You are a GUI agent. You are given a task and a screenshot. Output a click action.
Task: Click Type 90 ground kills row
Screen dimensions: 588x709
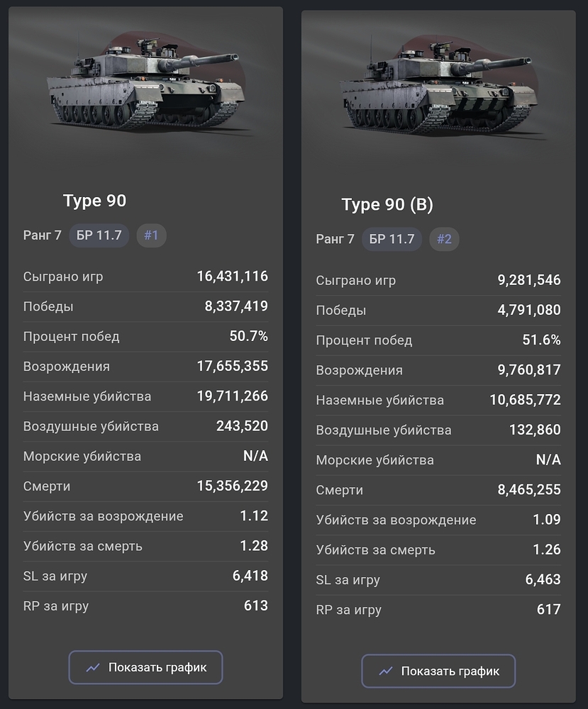coord(145,396)
